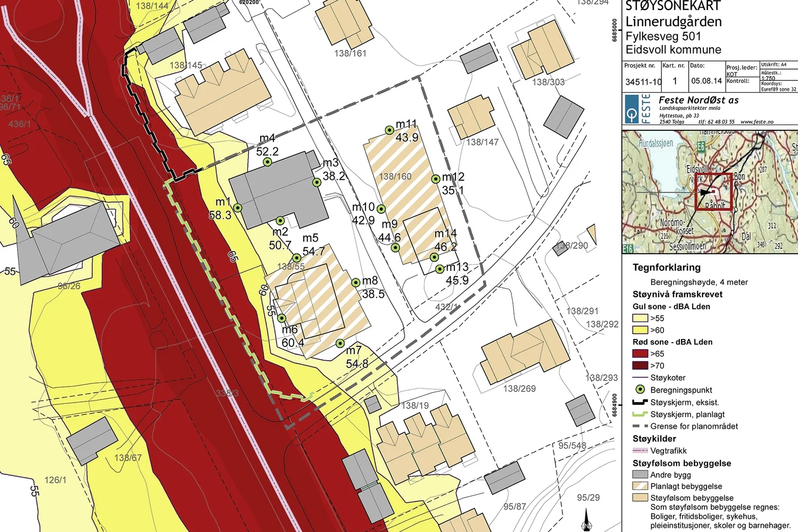
Task: Click the m11 calculation point dot
Action: pos(389,130)
